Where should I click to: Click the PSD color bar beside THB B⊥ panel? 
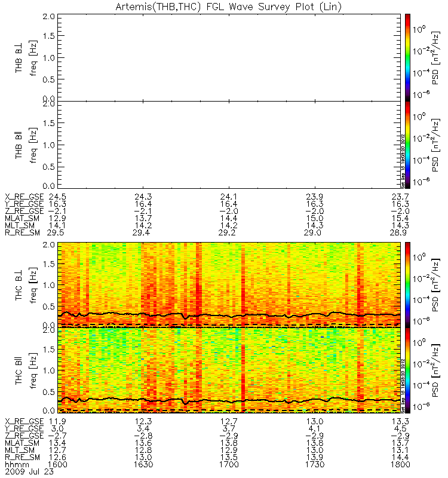(x=407, y=57)
